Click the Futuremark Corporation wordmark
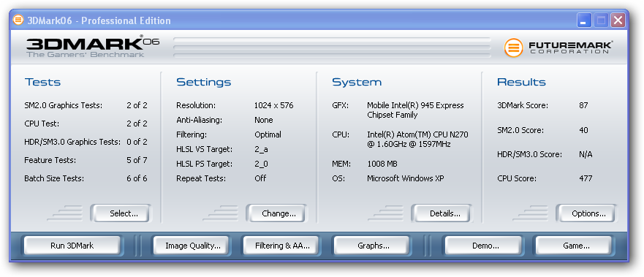The image size is (644, 277). [x=570, y=48]
